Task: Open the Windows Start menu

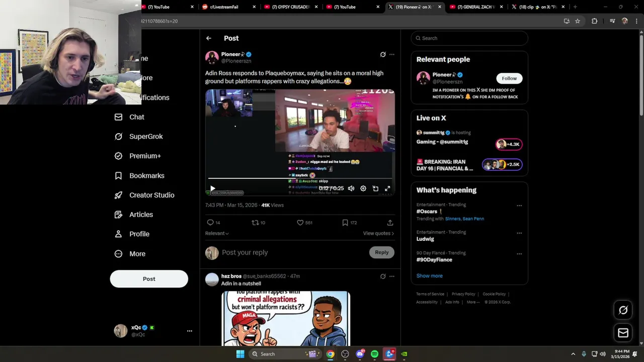Action: coord(240,354)
